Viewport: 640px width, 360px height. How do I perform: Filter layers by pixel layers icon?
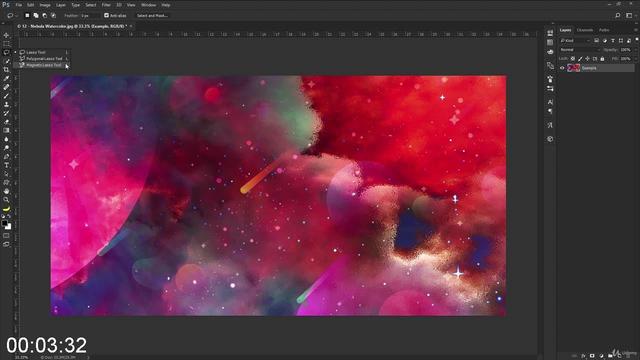pyautogui.click(x=596, y=40)
